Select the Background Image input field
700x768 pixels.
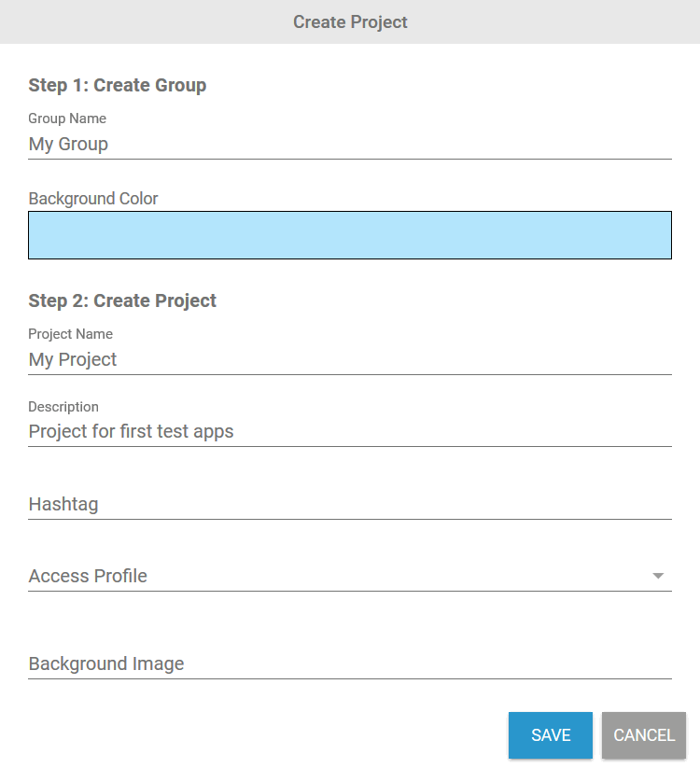tap(350, 663)
